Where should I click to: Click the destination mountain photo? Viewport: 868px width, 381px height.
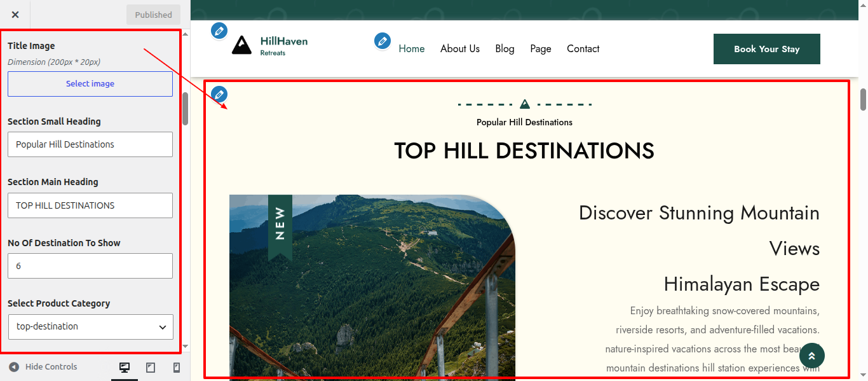click(x=372, y=286)
